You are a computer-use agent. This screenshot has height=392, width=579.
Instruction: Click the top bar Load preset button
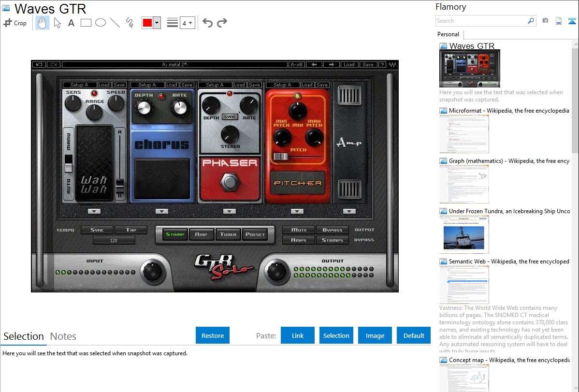click(x=349, y=65)
